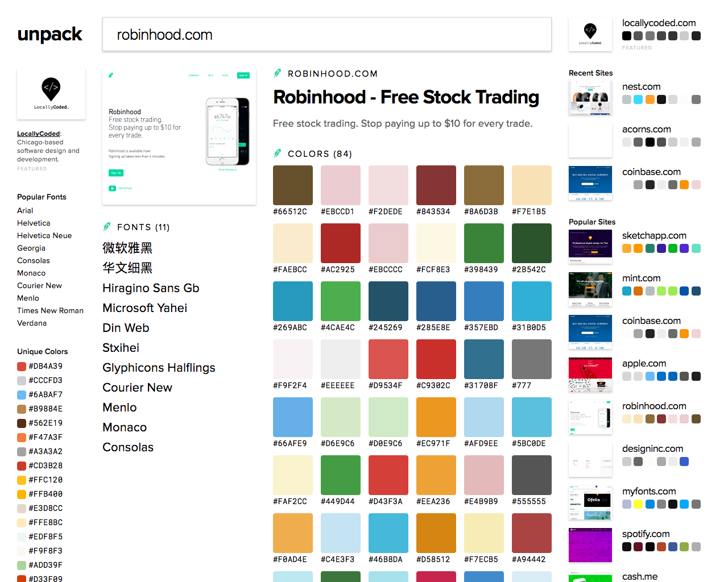Click the Robinhood - Free Stock Trading title
The width and height of the screenshot is (728, 582).
coord(406,97)
